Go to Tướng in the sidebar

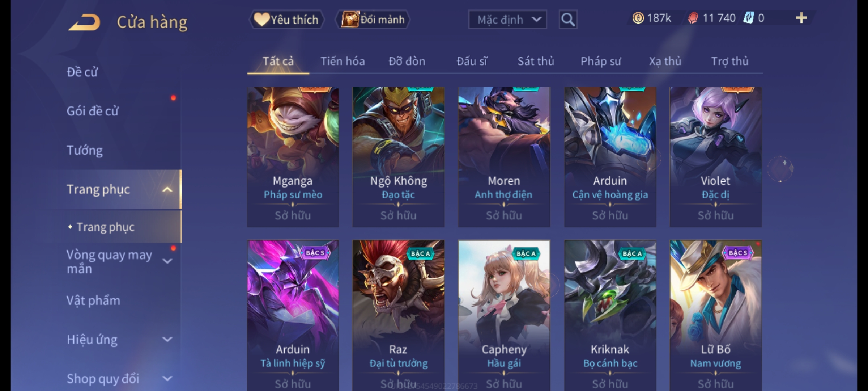coord(85,150)
